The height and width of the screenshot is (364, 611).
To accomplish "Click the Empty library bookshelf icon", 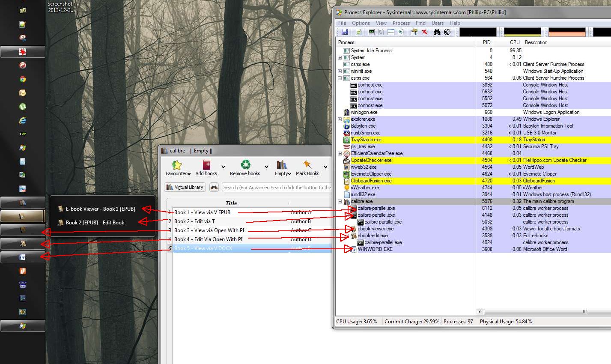I will (x=281, y=165).
